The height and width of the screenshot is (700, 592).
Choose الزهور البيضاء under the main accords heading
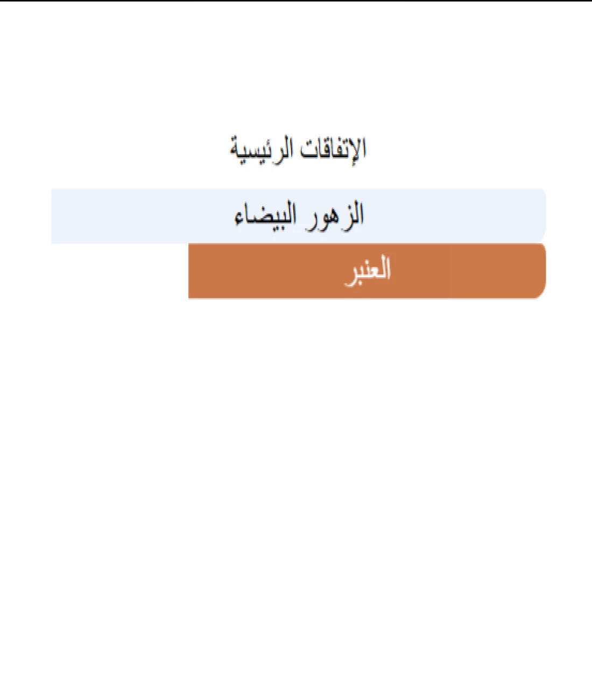tap(298, 216)
